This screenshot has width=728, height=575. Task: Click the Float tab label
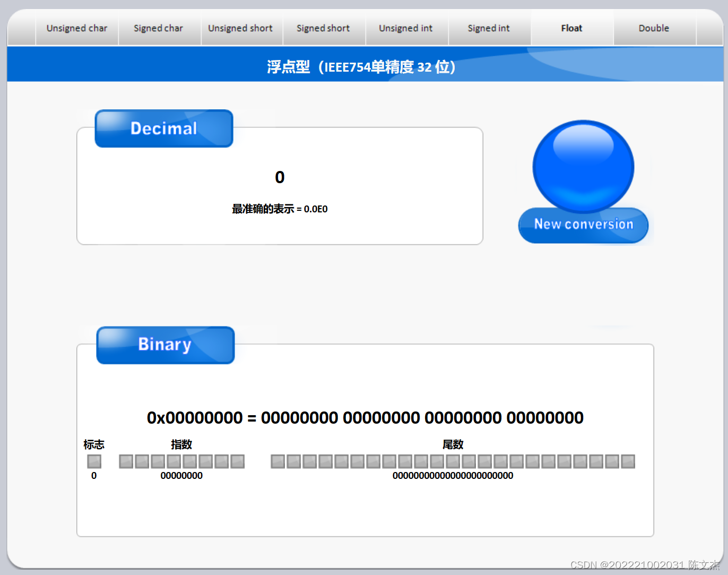tap(571, 28)
